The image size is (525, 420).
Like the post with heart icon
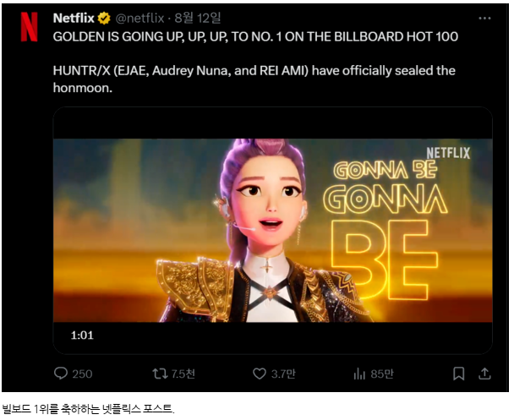[260, 374]
